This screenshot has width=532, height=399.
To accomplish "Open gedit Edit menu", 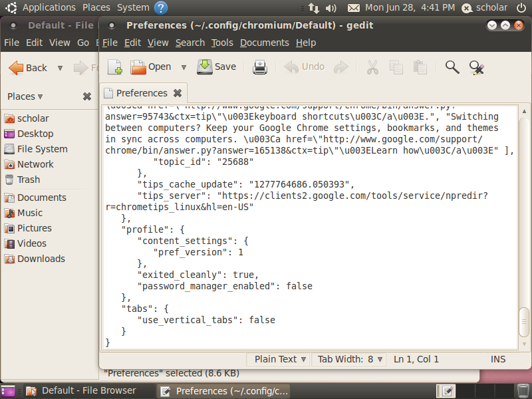I will point(132,43).
